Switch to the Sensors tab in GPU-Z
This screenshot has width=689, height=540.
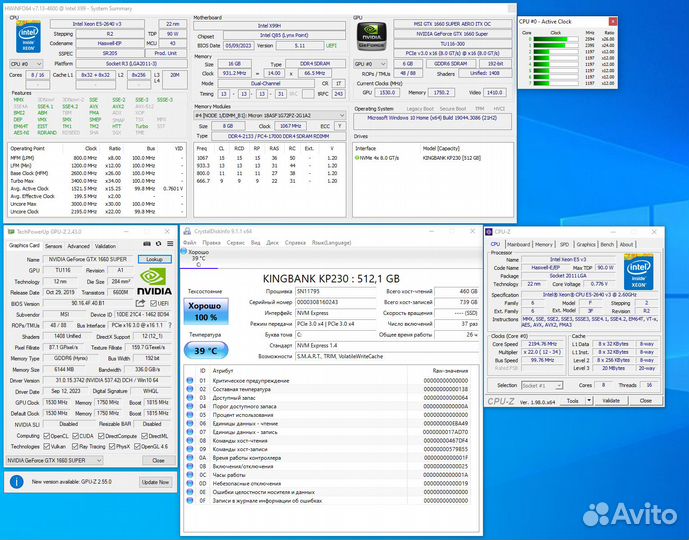54,245
